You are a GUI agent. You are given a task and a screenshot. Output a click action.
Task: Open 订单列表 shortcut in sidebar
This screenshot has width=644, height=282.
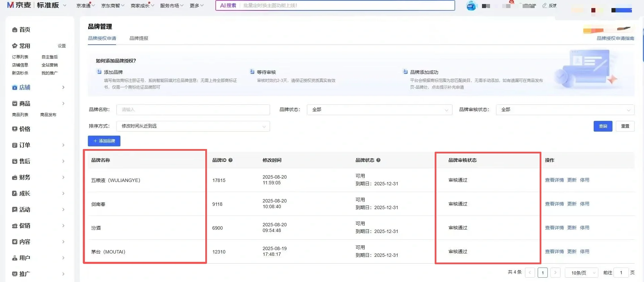click(20, 57)
